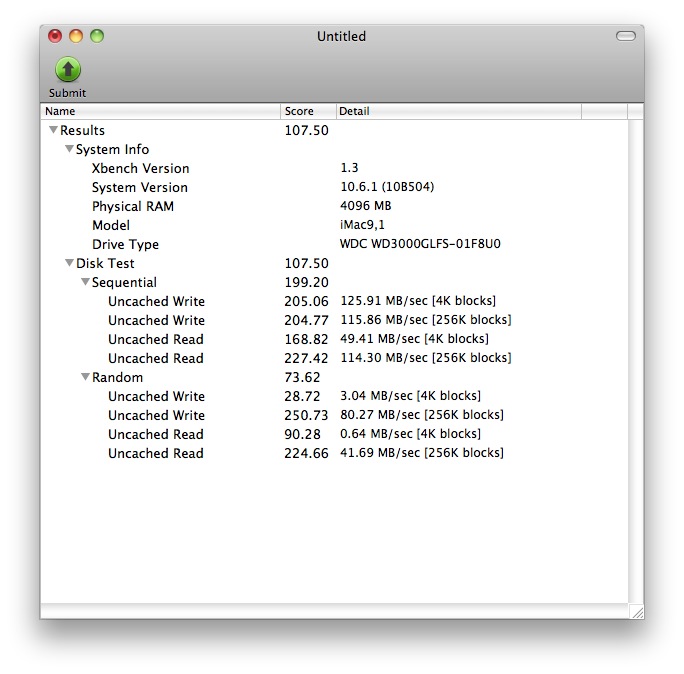Select the Physical RAM row
The image size is (684, 674).
click(335, 206)
